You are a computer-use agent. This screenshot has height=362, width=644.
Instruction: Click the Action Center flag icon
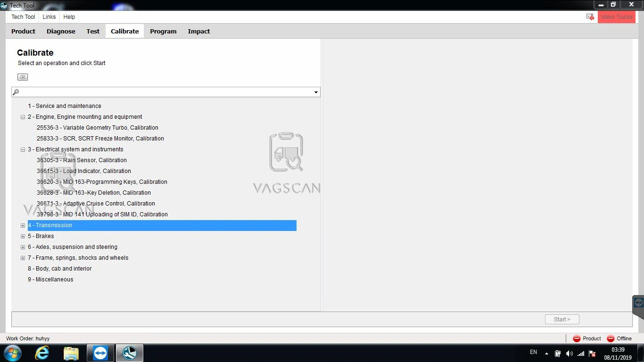tap(593, 354)
